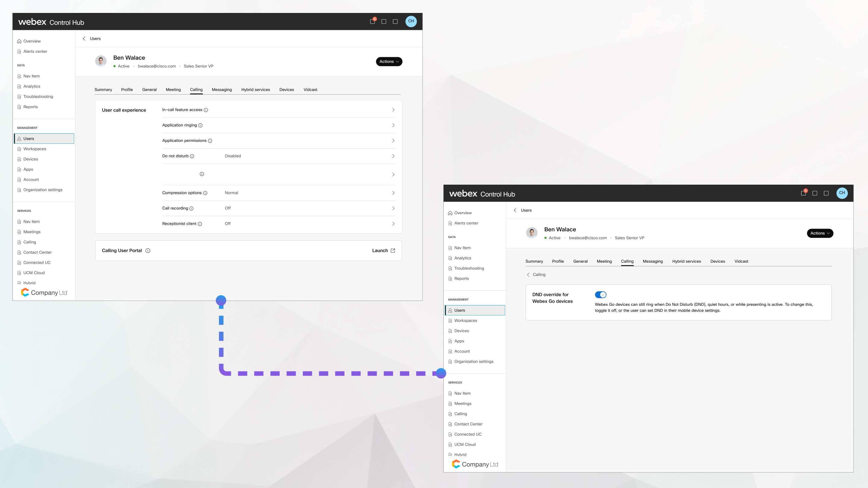Click Launch link for Calling User Portal

click(383, 251)
